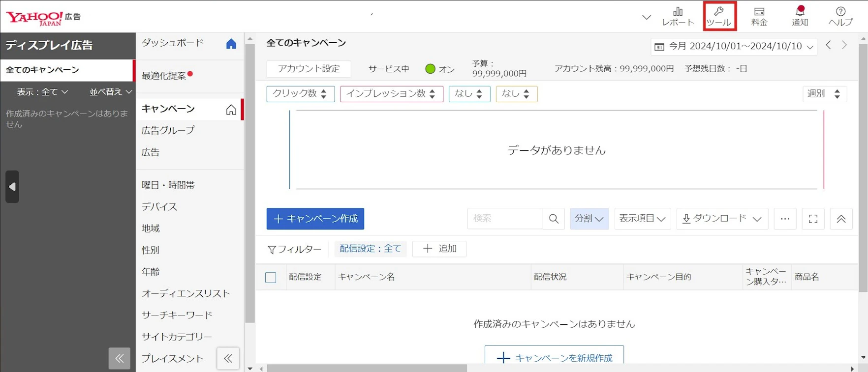The width and height of the screenshot is (868, 372).
Task: Expand the top account chevron dropdown
Action: [647, 18]
